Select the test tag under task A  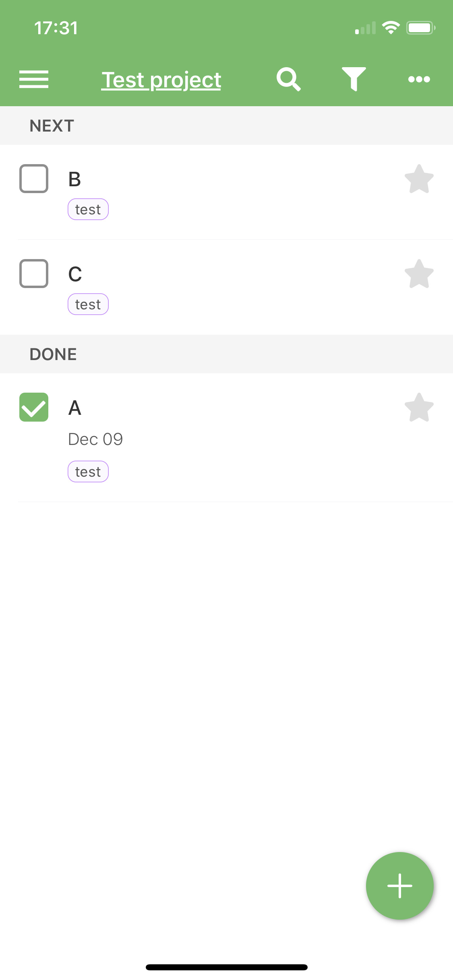[x=88, y=471]
